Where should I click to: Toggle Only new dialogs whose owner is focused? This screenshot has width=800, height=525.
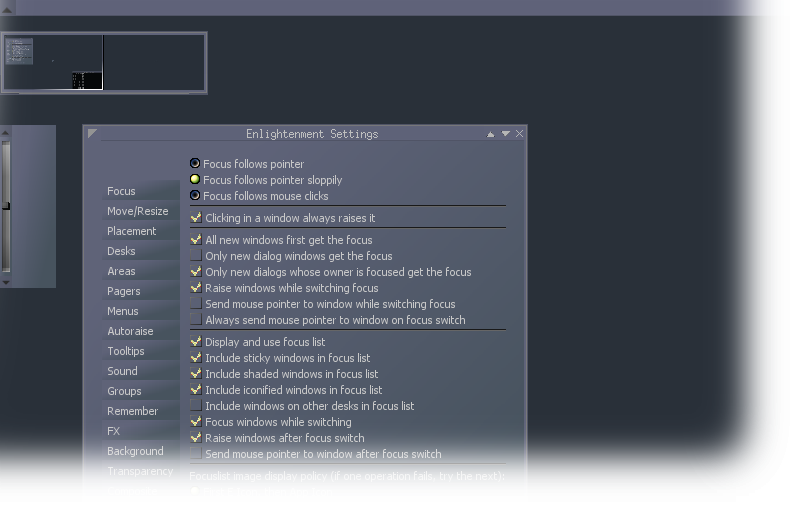click(x=196, y=271)
